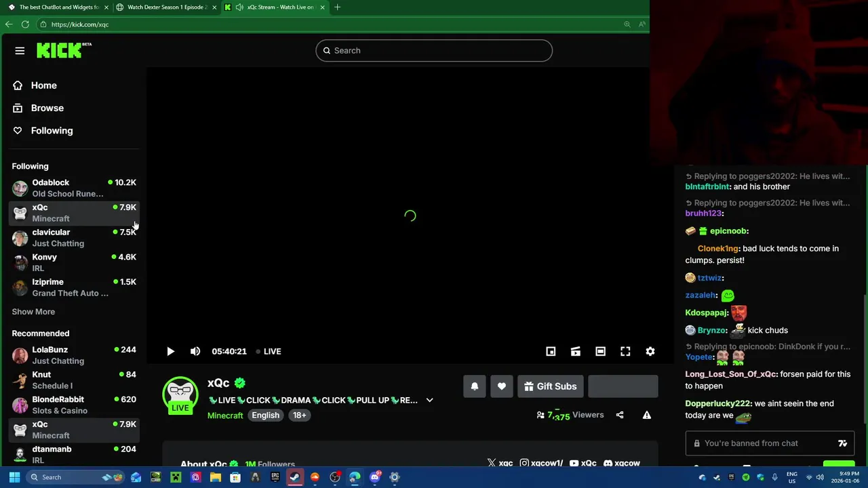Image resolution: width=868 pixels, height=488 pixels.
Task: Click Brynzo username in chat
Action: pos(712,331)
